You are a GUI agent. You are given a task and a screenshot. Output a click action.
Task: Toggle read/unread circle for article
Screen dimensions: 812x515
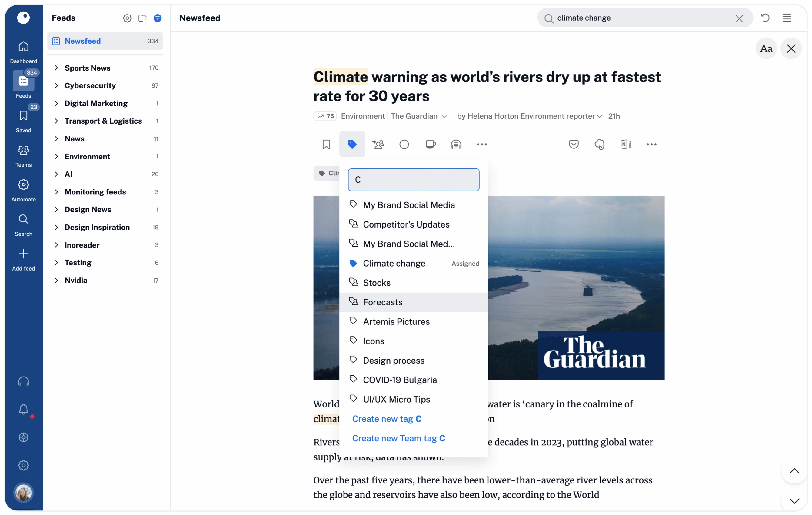pos(404,144)
